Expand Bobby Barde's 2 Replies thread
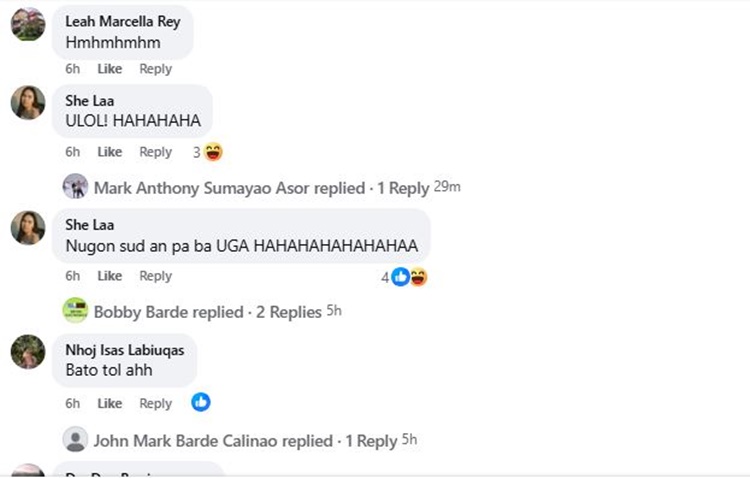750x478 pixels. click(288, 312)
